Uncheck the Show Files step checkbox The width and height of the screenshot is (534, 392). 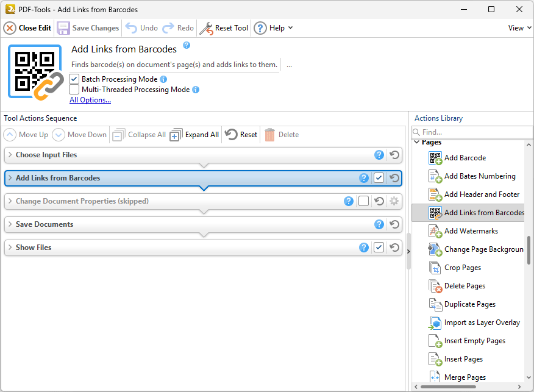379,248
